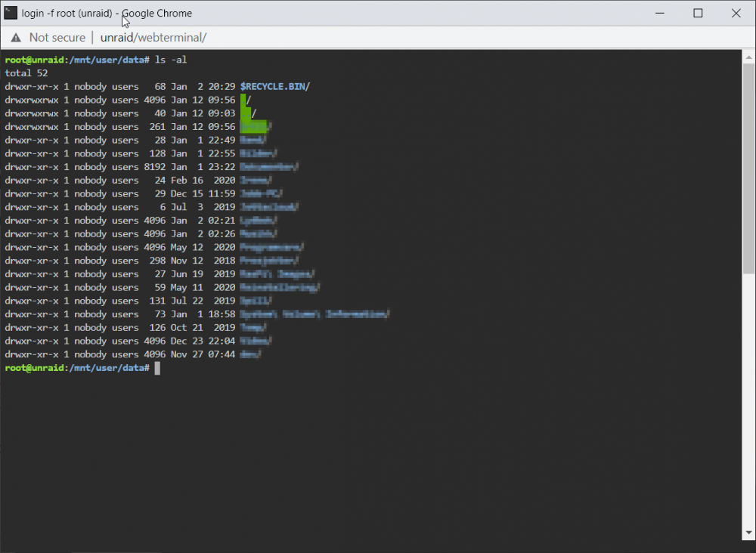Click the date 'Nov 12 2018'
The image size is (756, 553).
pos(203,261)
